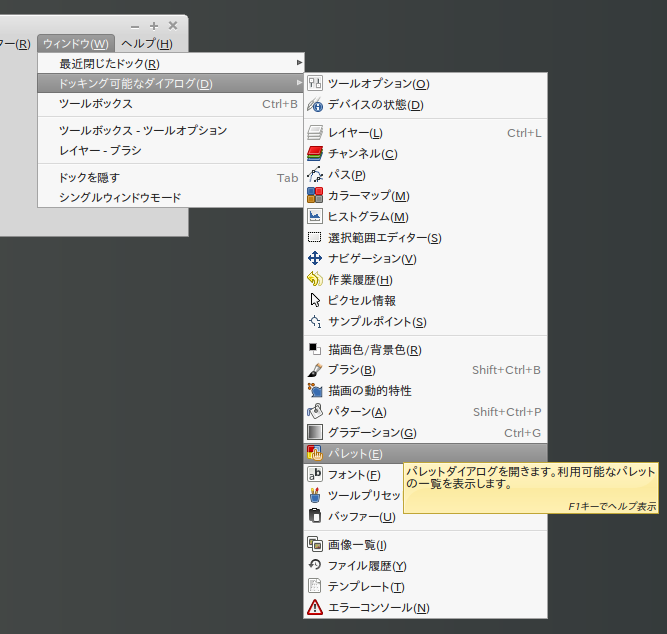Click the Navigation (ナビゲーション) icon
667x634 pixels.
point(315,258)
